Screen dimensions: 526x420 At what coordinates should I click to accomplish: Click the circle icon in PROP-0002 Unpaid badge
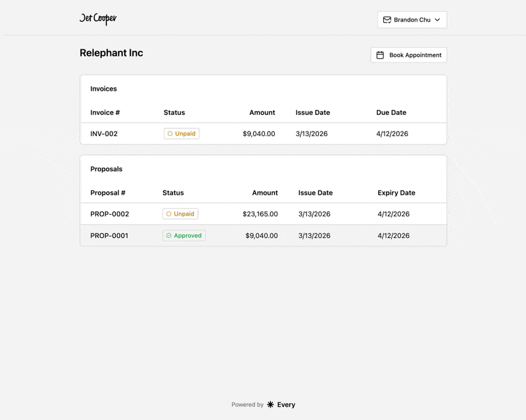[x=169, y=214]
